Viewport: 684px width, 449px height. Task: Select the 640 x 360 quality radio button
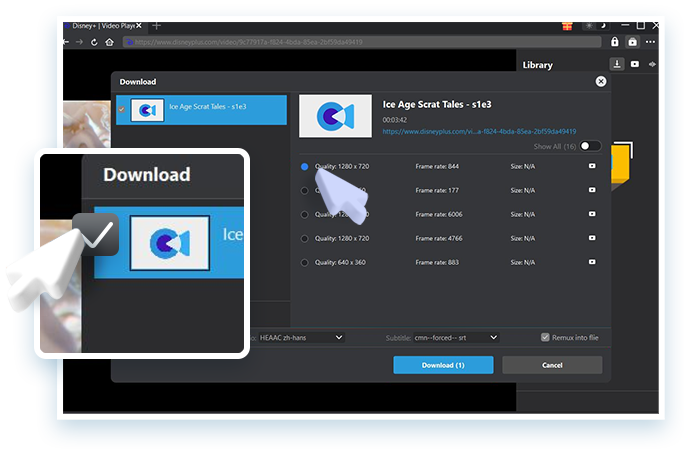pyautogui.click(x=304, y=263)
